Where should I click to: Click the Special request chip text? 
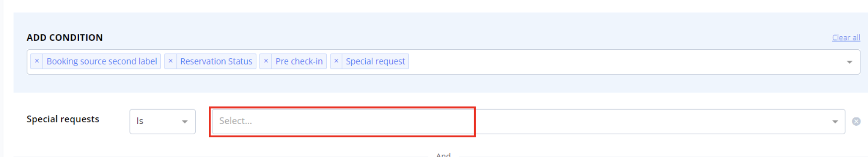[x=375, y=61]
